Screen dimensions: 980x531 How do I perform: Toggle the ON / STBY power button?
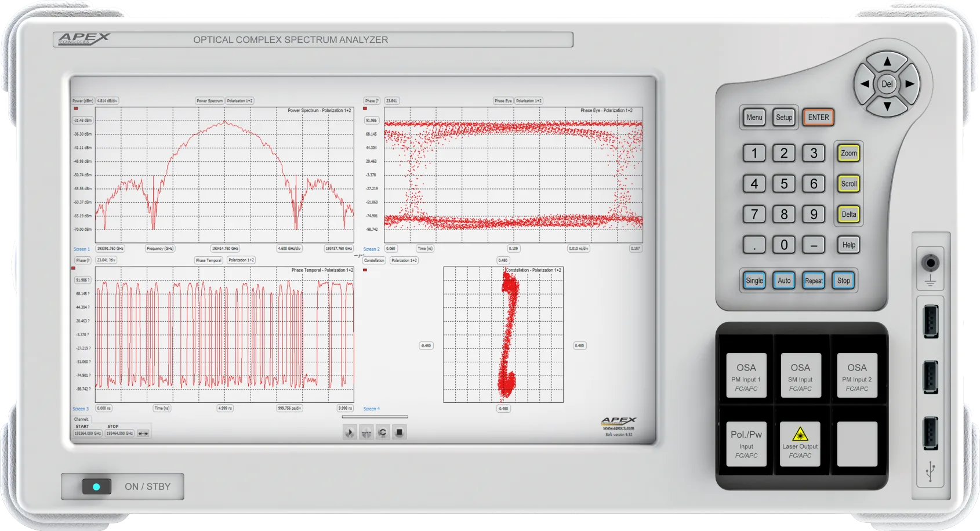point(97,487)
